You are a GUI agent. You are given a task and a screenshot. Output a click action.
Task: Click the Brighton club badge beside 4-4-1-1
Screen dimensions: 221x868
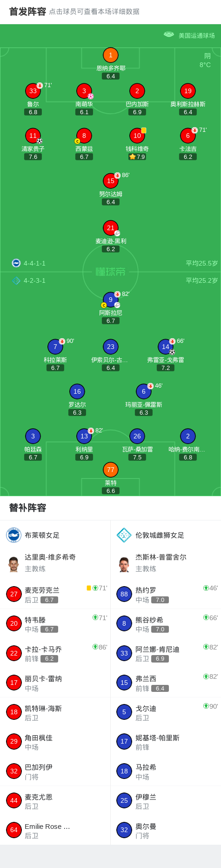tap(16, 263)
